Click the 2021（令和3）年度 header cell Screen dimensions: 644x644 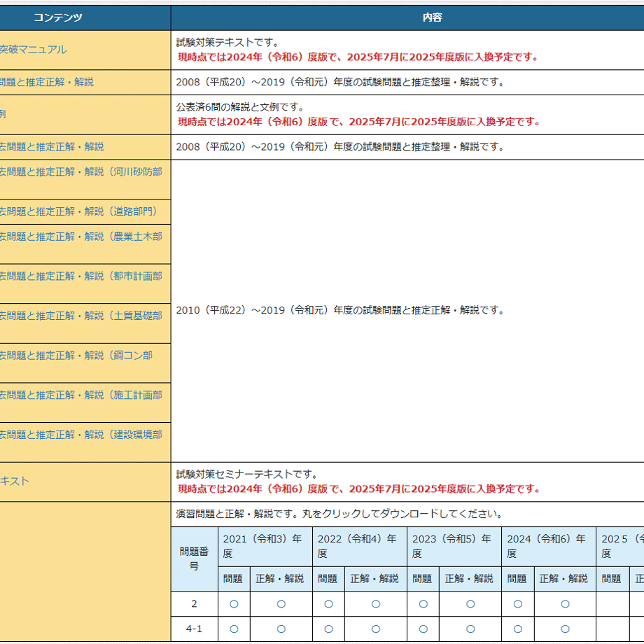(x=265, y=547)
